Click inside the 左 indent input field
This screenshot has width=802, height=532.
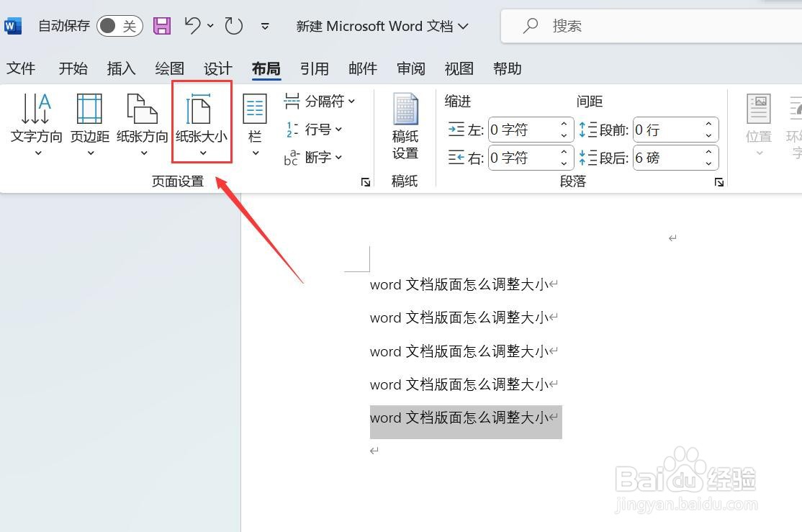526,130
